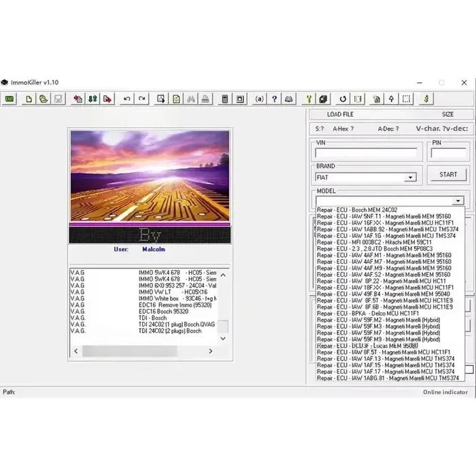
Task: Select TDI 24C02 (1 plug) Bosch QVAG row
Action: coord(143,324)
